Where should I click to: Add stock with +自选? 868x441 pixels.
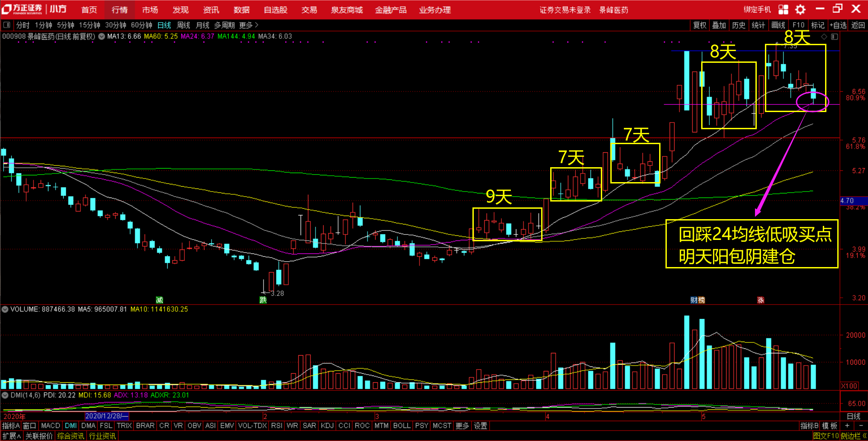pos(838,25)
